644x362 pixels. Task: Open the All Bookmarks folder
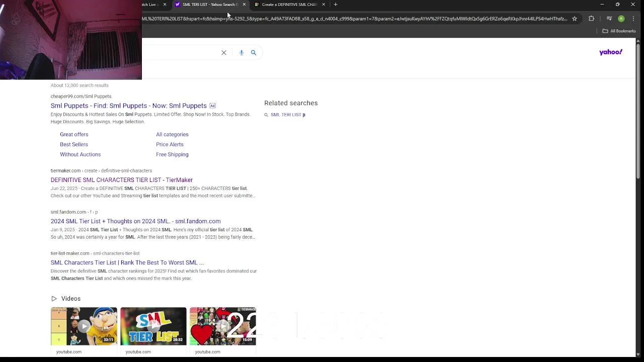click(x=619, y=31)
